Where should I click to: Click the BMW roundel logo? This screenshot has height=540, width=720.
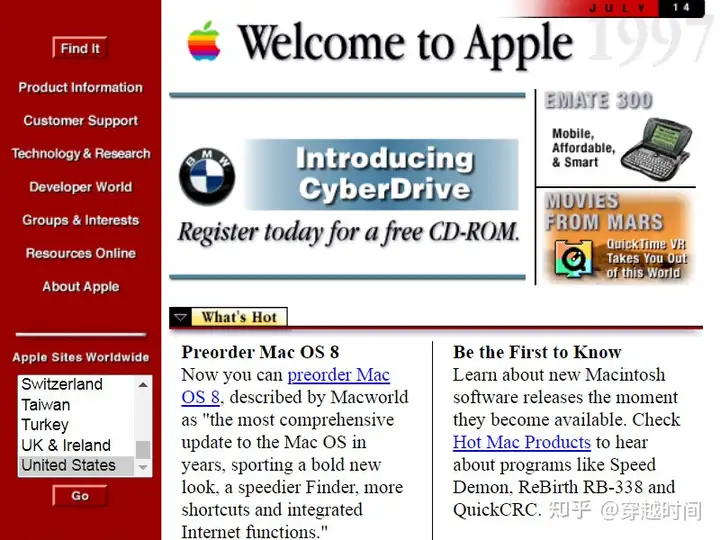tap(207, 176)
